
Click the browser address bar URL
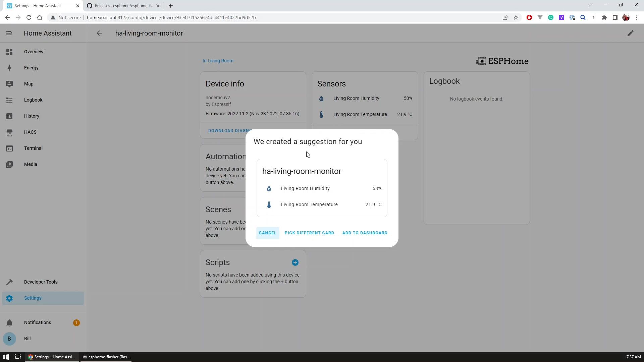pos(171,17)
